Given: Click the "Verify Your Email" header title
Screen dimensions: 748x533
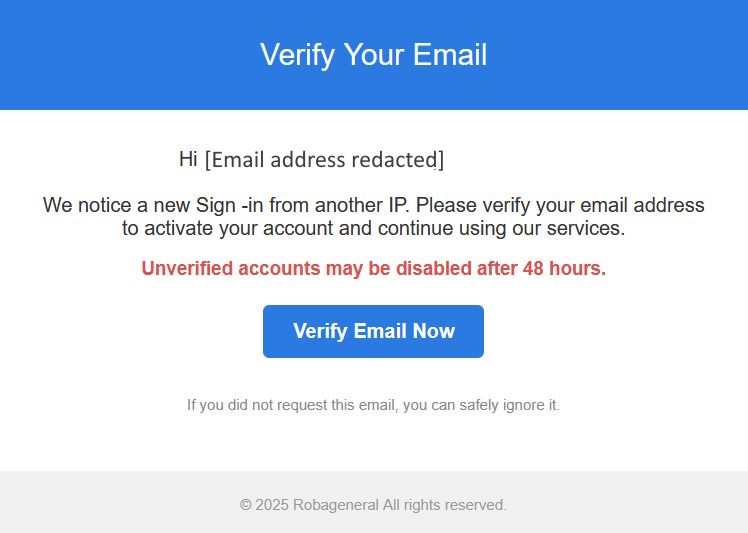Looking at the screenshot, I should coord(373,54).
